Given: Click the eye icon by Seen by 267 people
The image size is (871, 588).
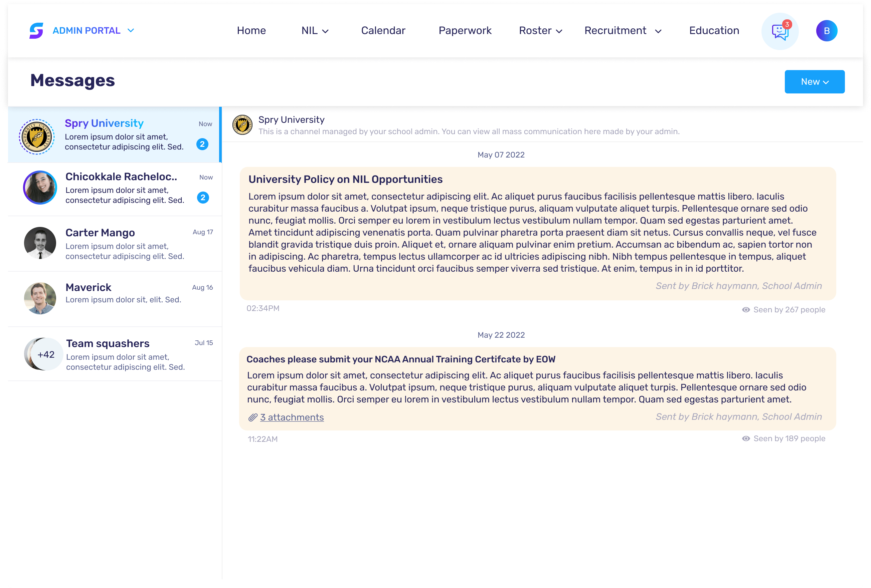Looking at the screenshot, I should pyautogui.click(x=746, y=309).
